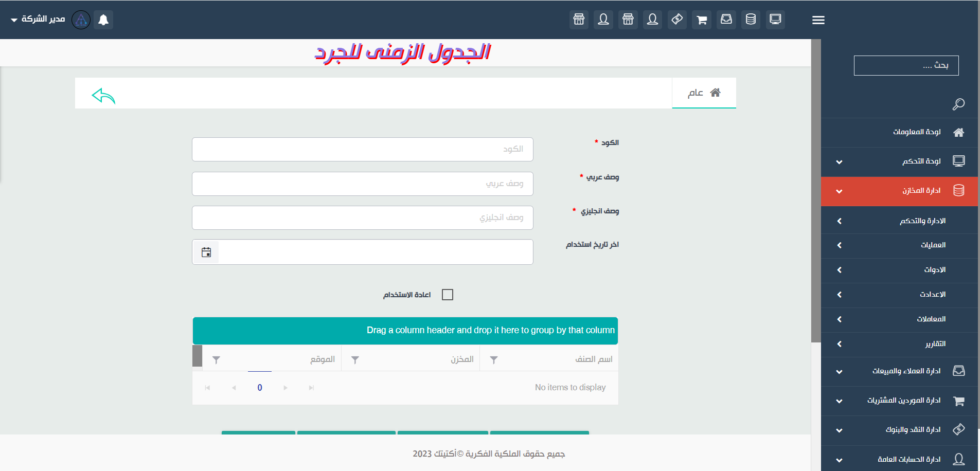The width and height of the screenshot is (980, 471).
Task: Go to last grid page
Action: click(x=311, y=388)
